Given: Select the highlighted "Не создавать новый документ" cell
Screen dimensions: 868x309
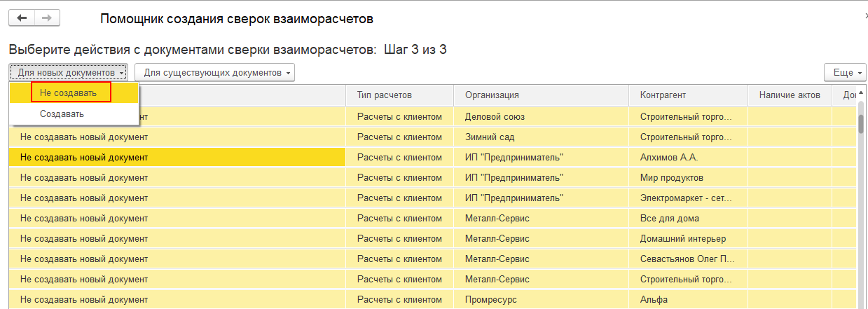Looking at the screenshot, I should (84, 158).
